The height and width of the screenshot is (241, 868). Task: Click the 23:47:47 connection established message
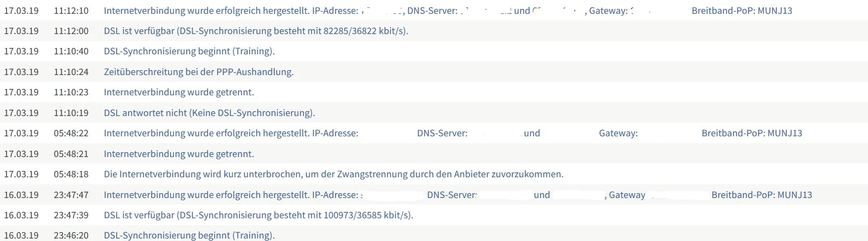coord(230,195)
